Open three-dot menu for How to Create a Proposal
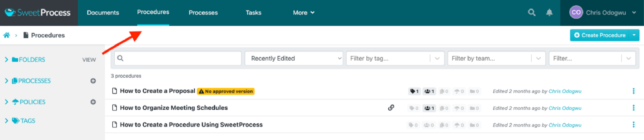This screenshot has height=140, width=644. click(x=634, y=91)
